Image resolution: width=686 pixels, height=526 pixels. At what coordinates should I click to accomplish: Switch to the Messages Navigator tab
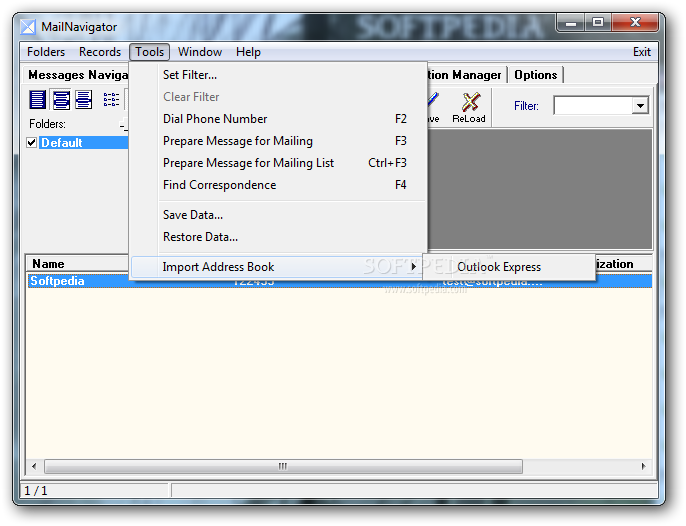[x=77, y=75]
